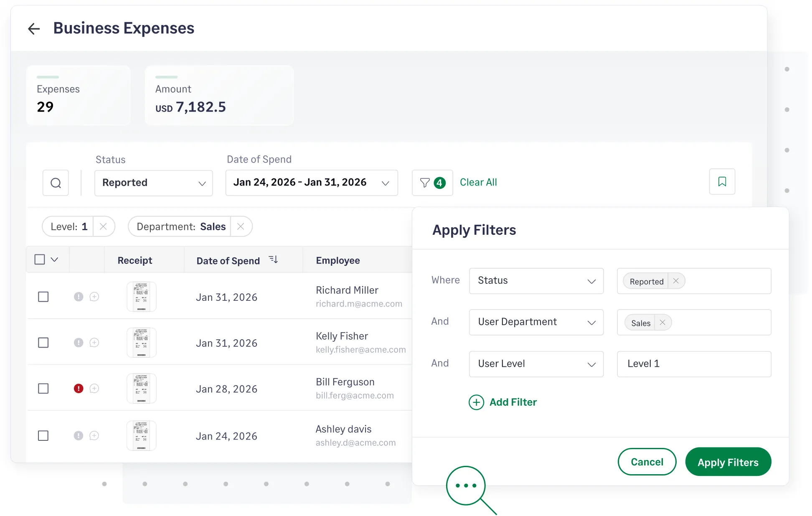Click the back arrow beside Business Expenses

tap(34, 28)
